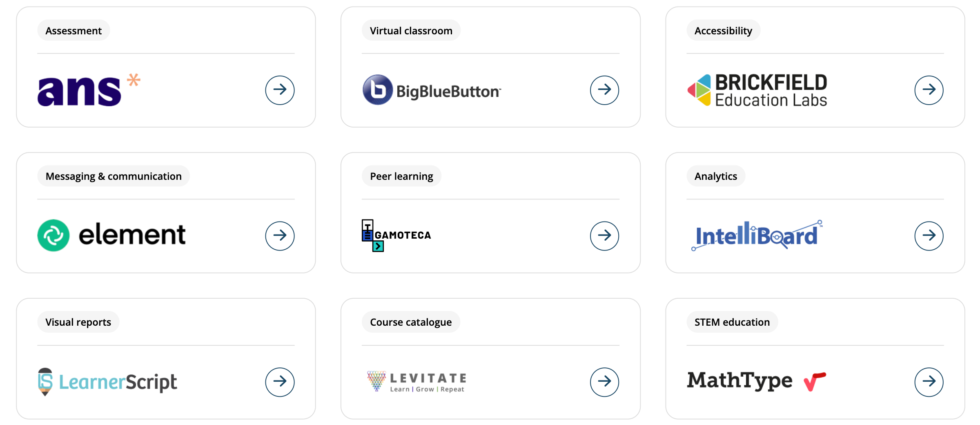
Task: Click the Assessment category tag
Action: point(73,30)
